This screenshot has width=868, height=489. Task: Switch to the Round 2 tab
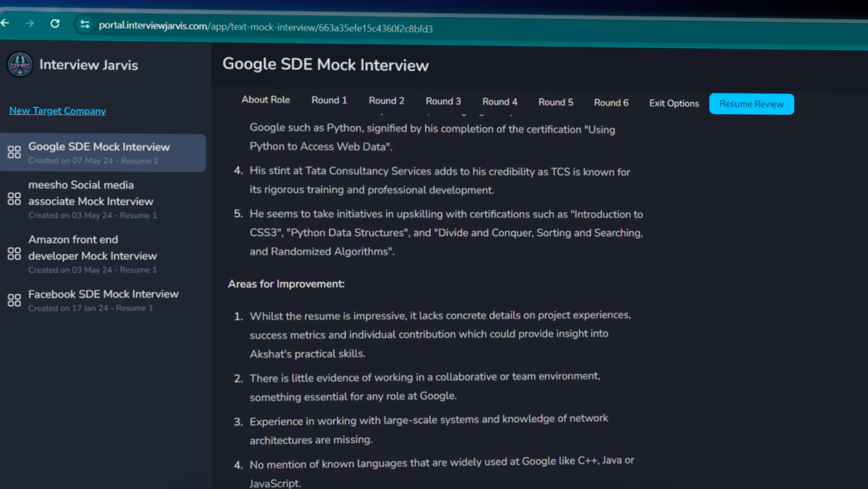[x=386, y=101]
